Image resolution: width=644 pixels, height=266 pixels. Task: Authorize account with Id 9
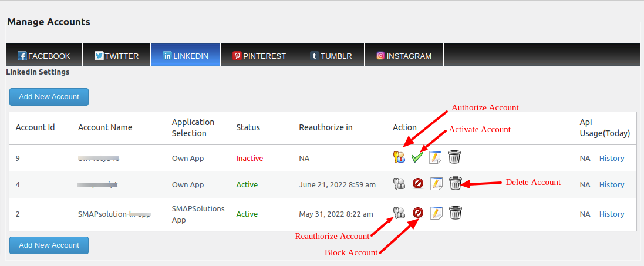[x=399, y=157]
